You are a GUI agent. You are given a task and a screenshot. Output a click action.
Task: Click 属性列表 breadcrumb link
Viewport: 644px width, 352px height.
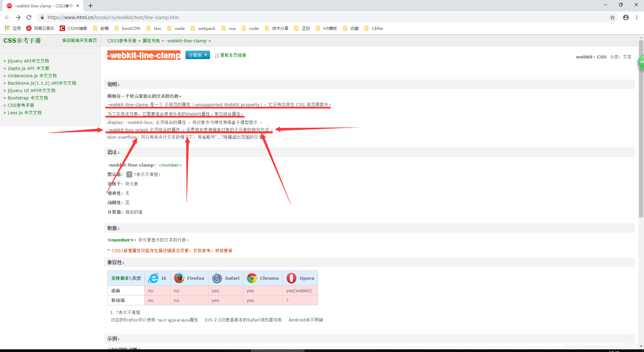pos(151,41)
